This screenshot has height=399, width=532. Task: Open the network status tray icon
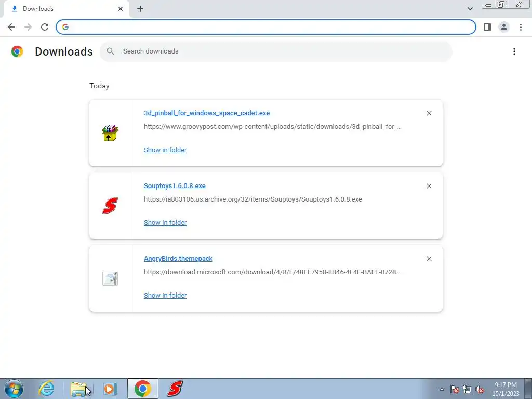tap(467, 389)
